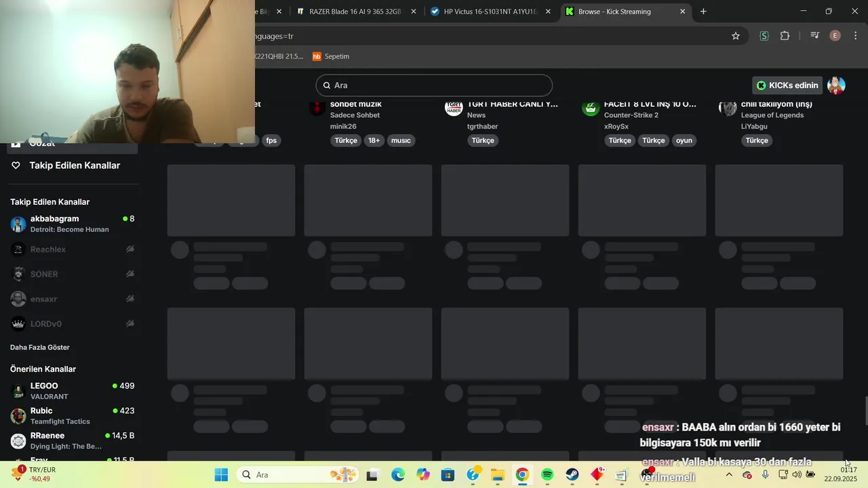Open Takip Edilen Kanallar in the sidebar
Screen dimensions: 868x488
74,165
